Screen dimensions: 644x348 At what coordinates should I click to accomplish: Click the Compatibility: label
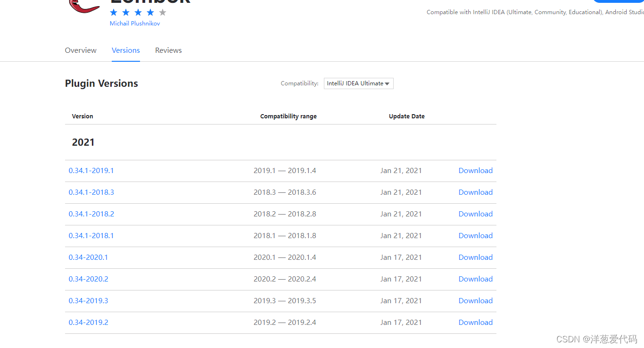300,83
